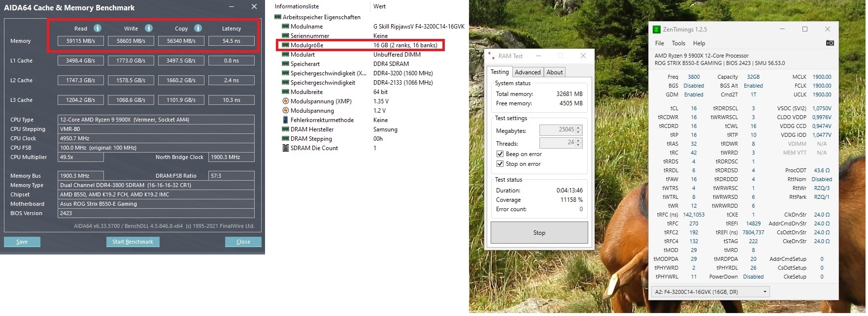868x316 pixels.
Task: Click the Memory Copy value 56340 MB/s
Action: pyautogui.click(x=181, y=41)
